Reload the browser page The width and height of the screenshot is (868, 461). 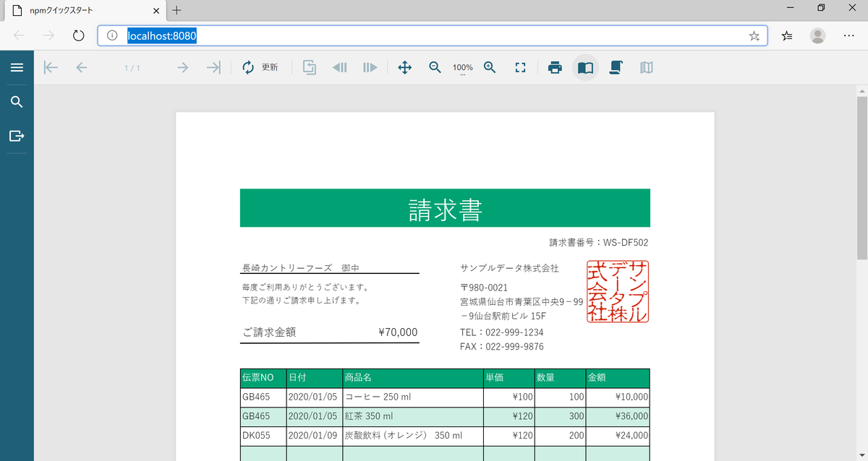point(79,35)
